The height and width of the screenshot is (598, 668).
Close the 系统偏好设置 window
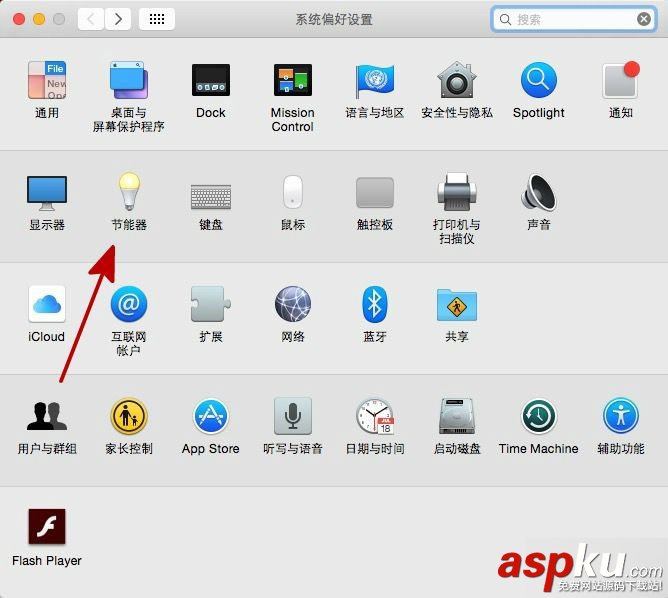click(19, 19)
